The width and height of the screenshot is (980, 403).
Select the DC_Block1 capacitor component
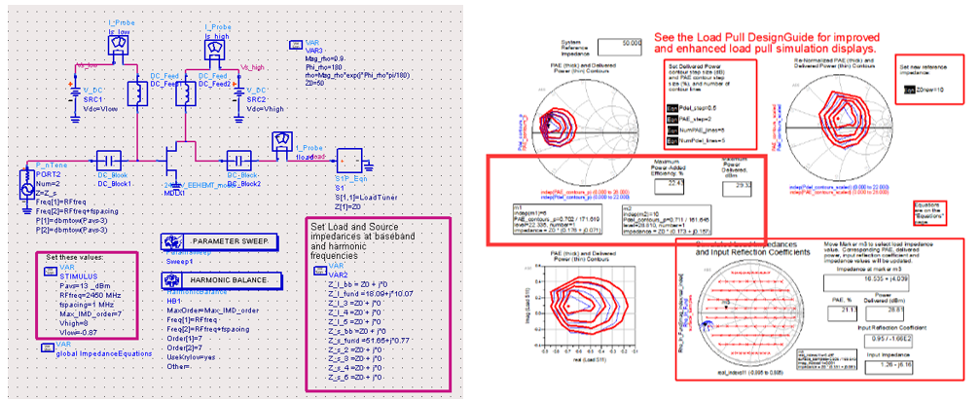[111, 160]
